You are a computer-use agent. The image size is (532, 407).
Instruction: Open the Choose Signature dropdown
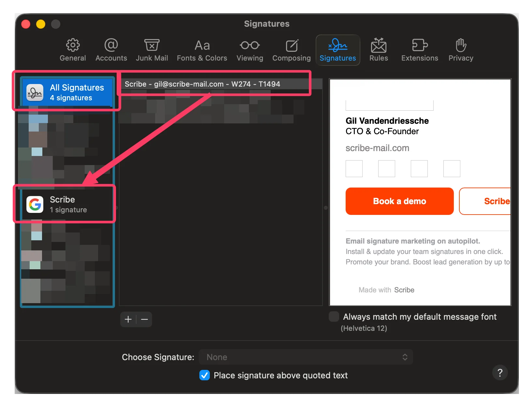(x=306, y=357)
